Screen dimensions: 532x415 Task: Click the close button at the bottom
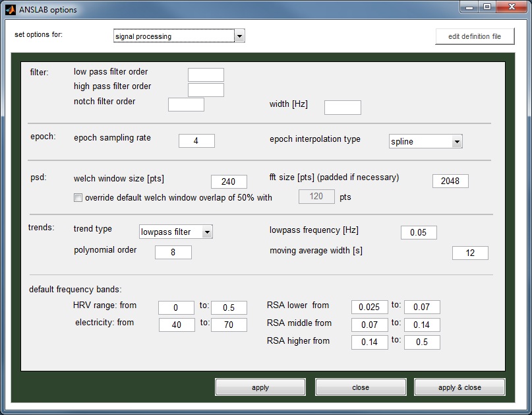tap(361, 387)
